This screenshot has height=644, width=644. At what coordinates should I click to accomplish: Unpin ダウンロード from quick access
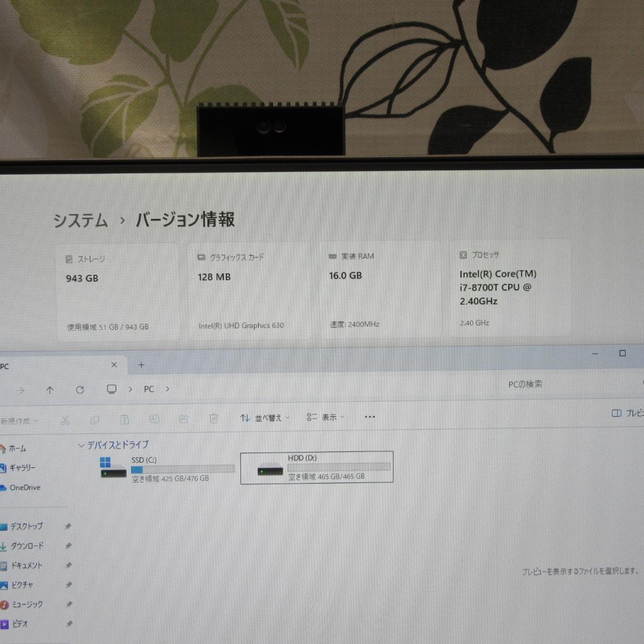point(69,546)
